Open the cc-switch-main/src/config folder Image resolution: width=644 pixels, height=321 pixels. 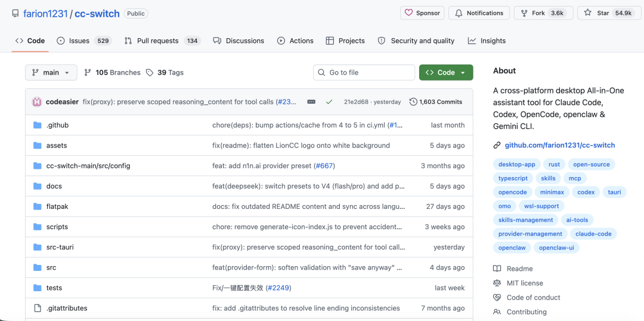coord(88,166)
